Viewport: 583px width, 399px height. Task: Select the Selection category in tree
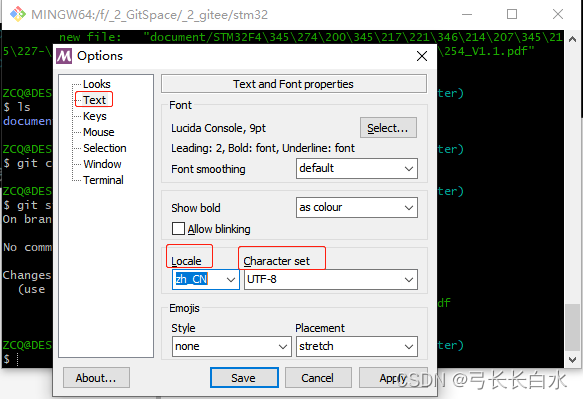(x=104, y=148)
